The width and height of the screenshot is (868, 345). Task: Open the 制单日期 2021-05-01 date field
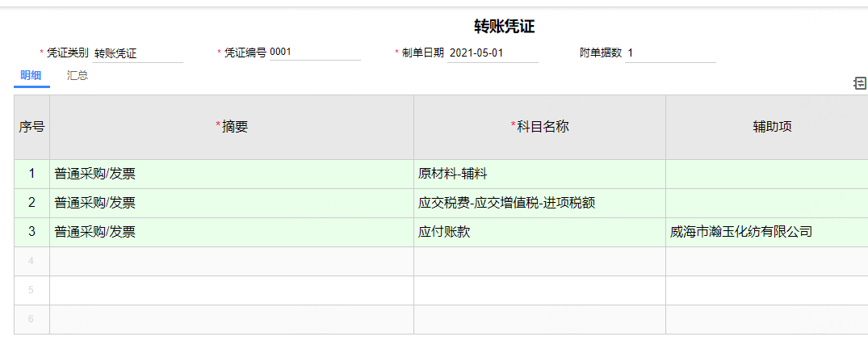point(493,53)
